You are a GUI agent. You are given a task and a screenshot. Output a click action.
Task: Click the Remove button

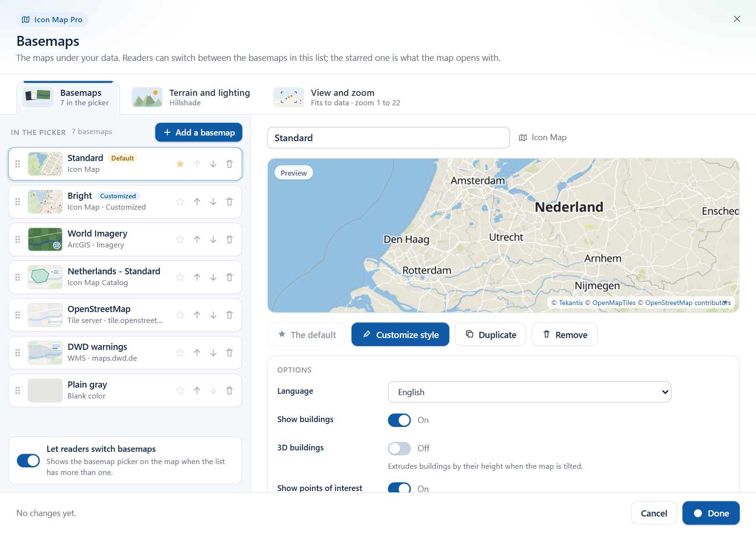coord(565,335)
